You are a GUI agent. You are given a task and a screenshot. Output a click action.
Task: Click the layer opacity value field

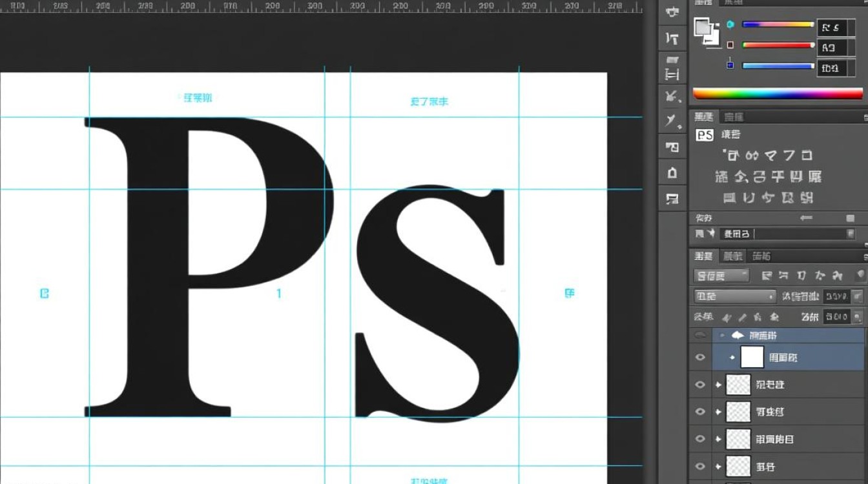838,296
